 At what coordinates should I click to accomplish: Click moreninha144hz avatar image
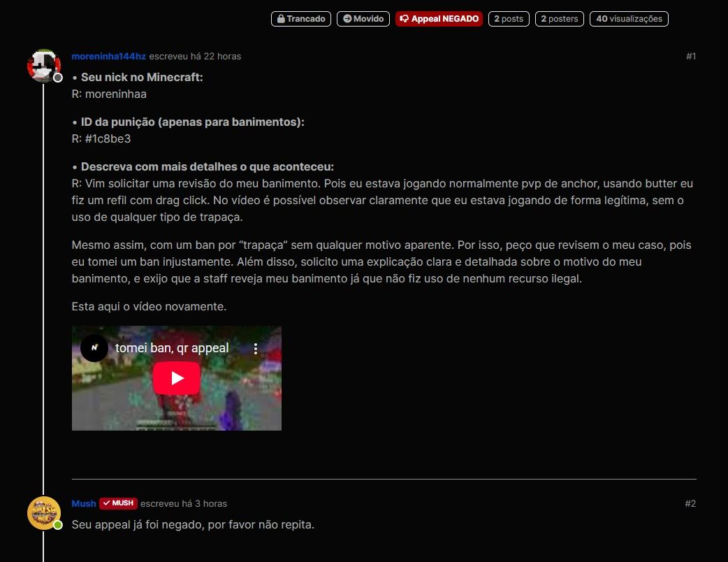click(x=44, y=66)
